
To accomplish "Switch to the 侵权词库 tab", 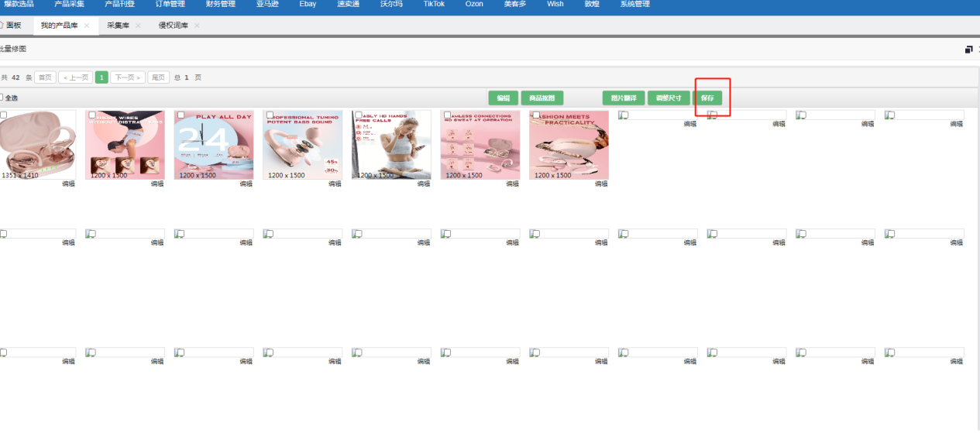I will click(x=174, y=26).
